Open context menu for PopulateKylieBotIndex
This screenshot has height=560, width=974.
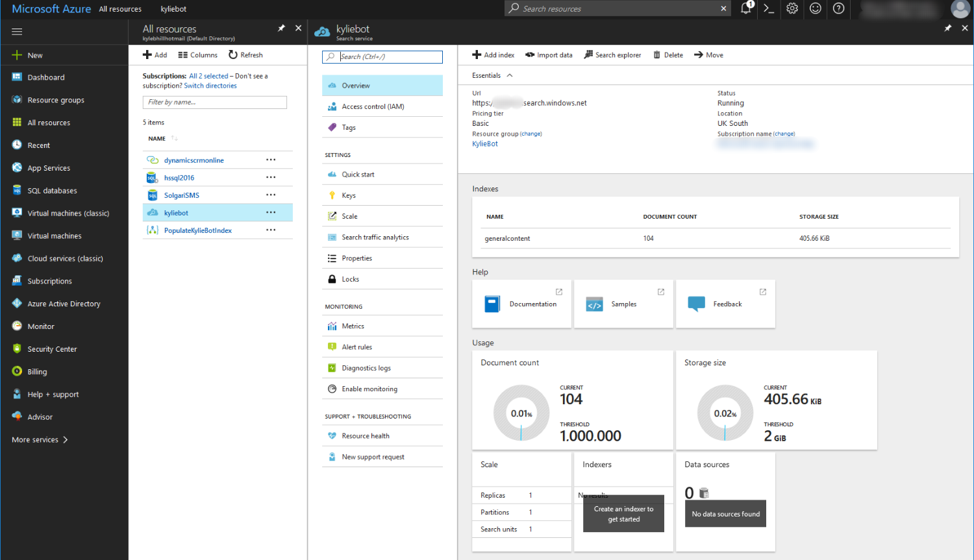click(271, 230)
